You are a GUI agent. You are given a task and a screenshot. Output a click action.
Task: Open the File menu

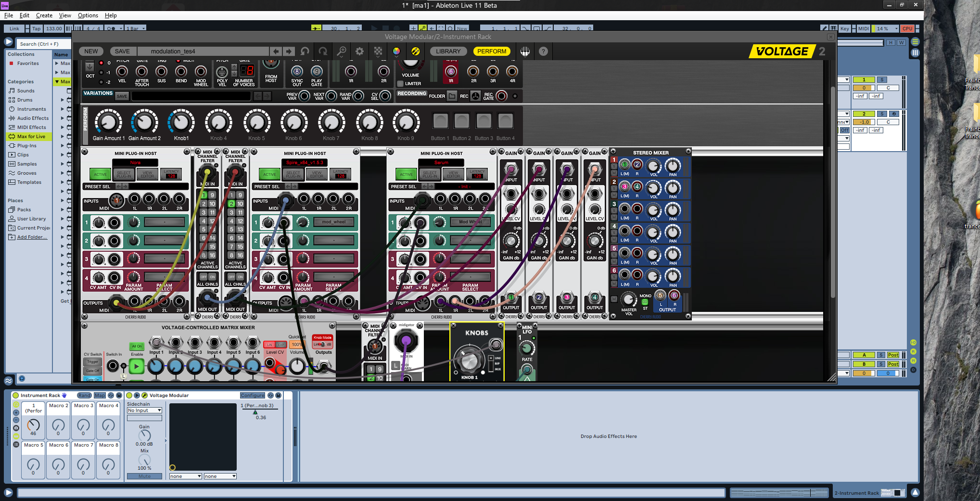click(9, 15)
